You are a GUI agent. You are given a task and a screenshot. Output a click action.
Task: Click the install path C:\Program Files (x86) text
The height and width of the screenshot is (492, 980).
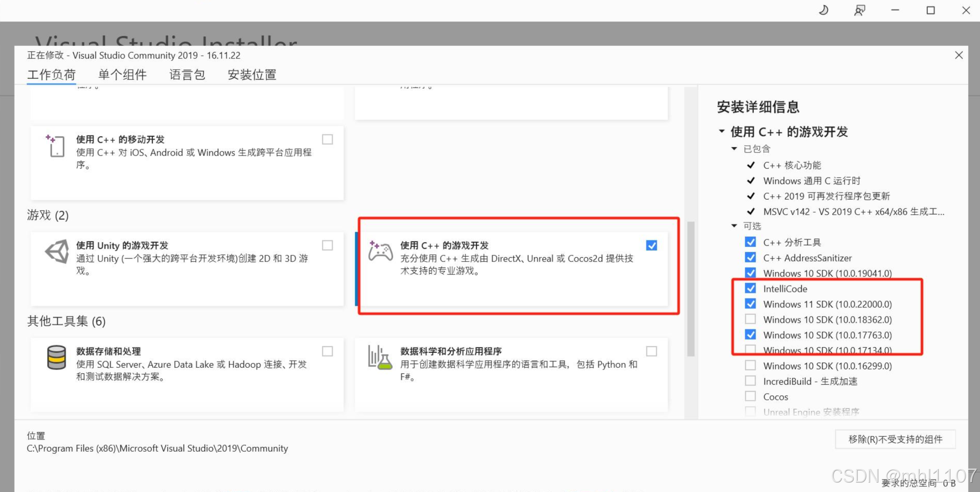157,448
